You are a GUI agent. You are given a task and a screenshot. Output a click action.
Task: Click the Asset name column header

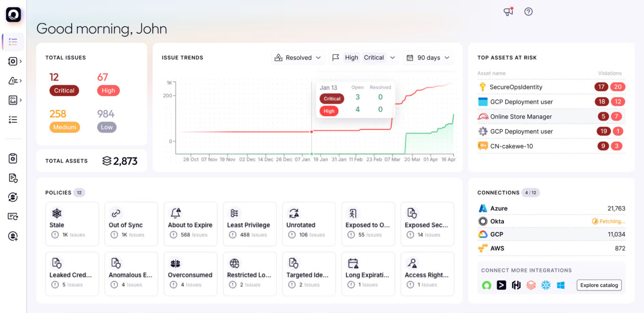point(492,73)
